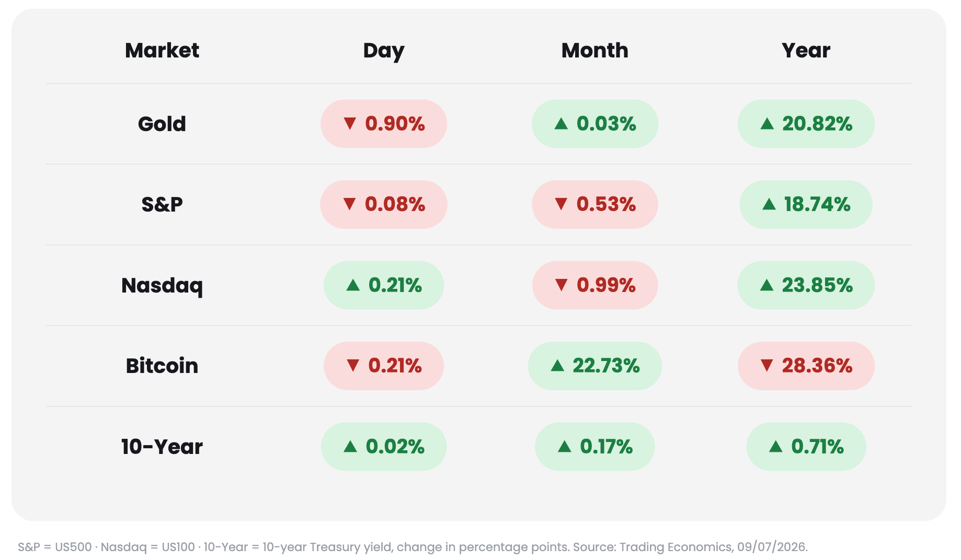Viewport: 961px width, 560px height.
Task: Click the red down arrow beside Bitcoin 28.36%
Action: (x=767, y=366)
